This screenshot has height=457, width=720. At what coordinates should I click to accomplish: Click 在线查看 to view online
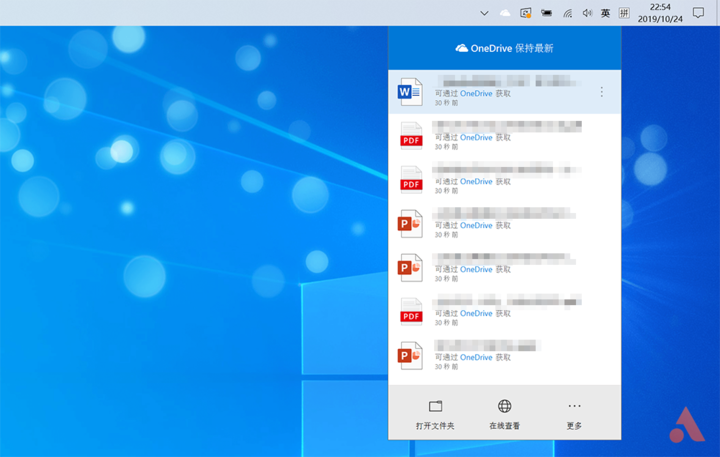tap(504, 415)
